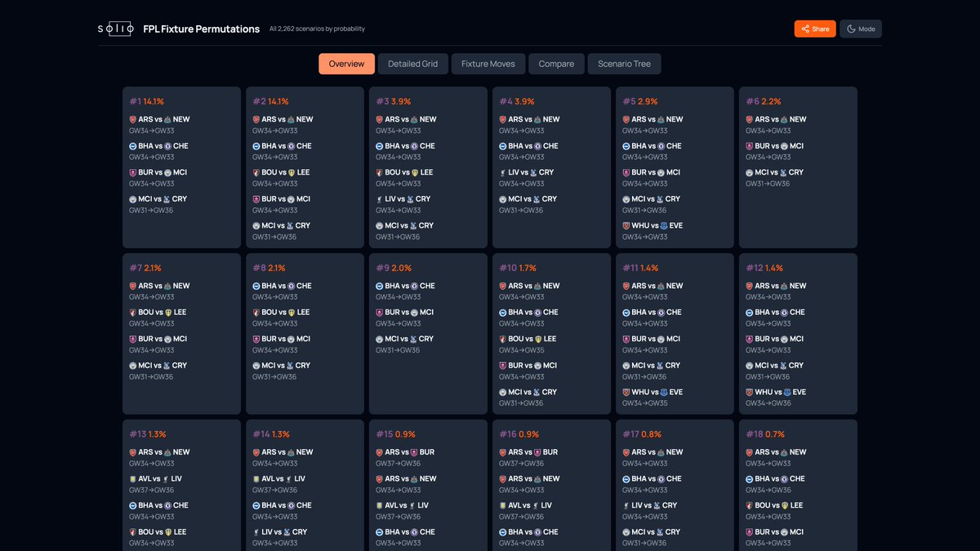Click West Ham crest in scenario #12
Image resolution: width=980 pixels, height=551 pixels.
(750, 392)
